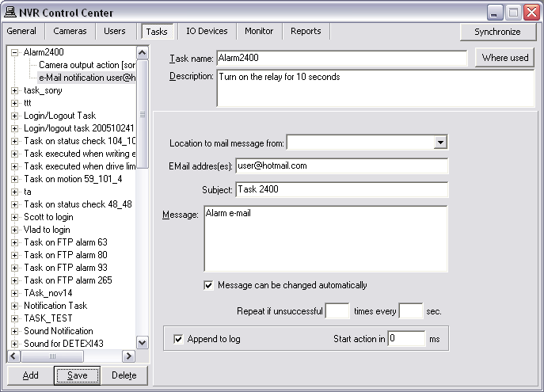Click task list scroll down arrow
Screen dimensions: 544x392
[143, 343]
